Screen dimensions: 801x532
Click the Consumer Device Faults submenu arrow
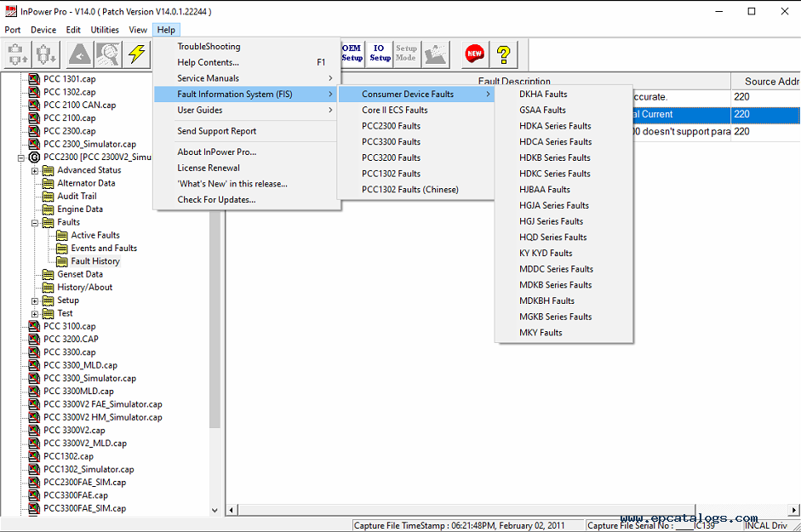[x=489, y=94]
